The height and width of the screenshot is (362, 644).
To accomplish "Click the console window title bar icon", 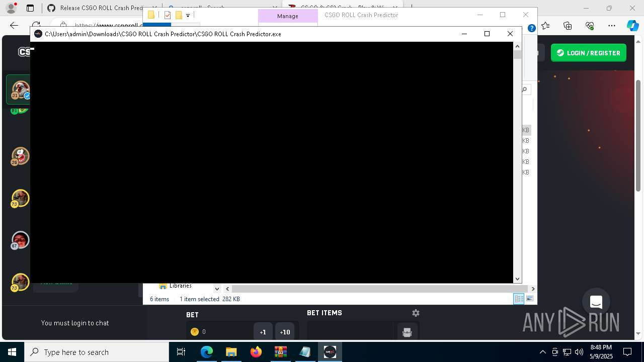I will click(38, 34).
